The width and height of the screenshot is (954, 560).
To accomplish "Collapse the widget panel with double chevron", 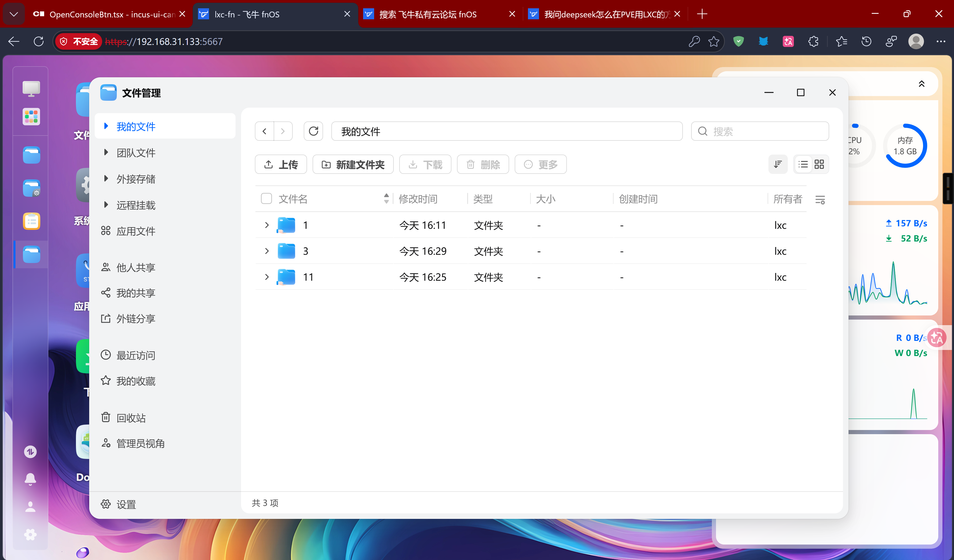I will coord(921,84).
